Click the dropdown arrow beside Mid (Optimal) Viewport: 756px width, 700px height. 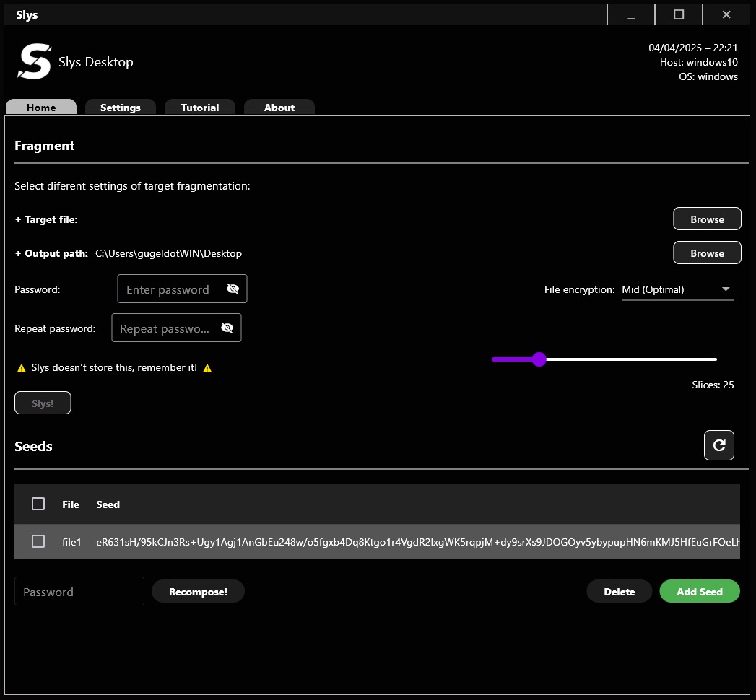726,289
